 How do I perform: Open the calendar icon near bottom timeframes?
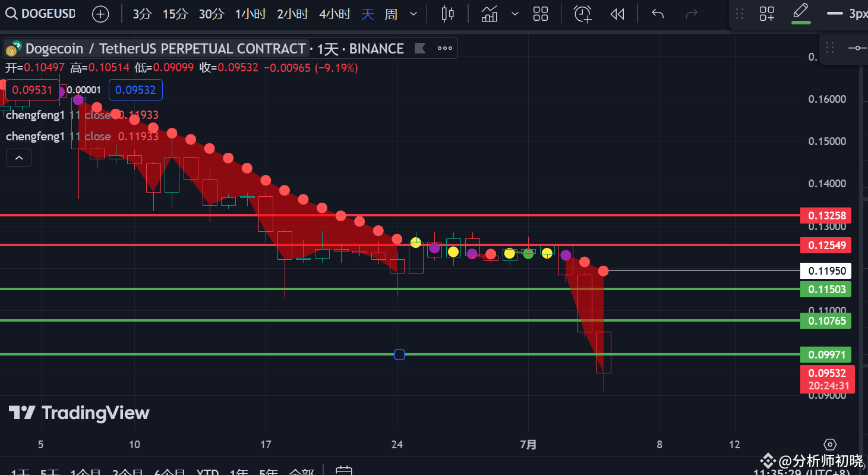point(345,470)
